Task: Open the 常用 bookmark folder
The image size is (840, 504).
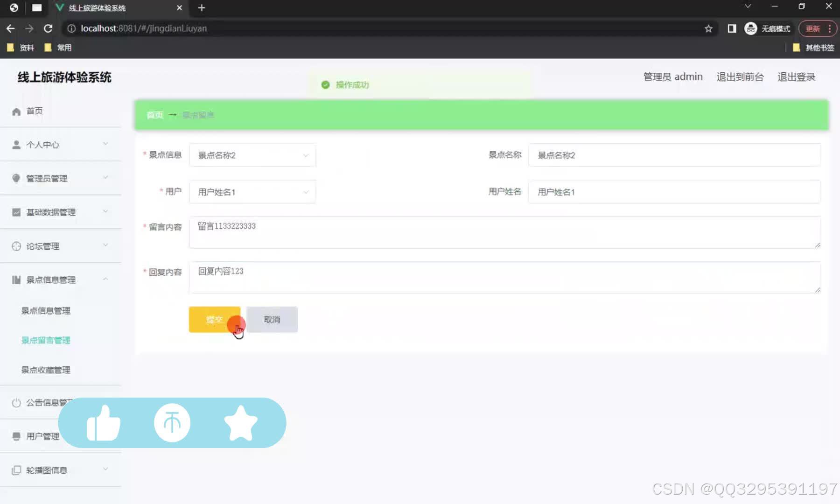Action: pos(58,48)
